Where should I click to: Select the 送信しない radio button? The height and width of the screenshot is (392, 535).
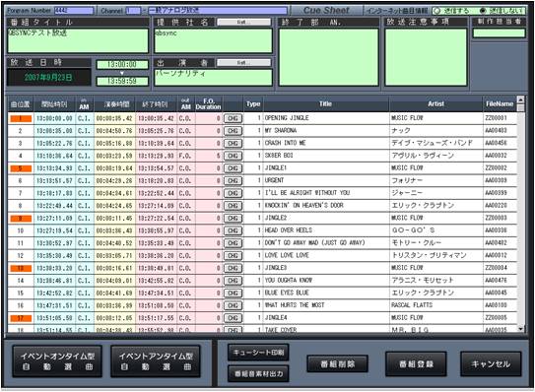click(483, 11)
